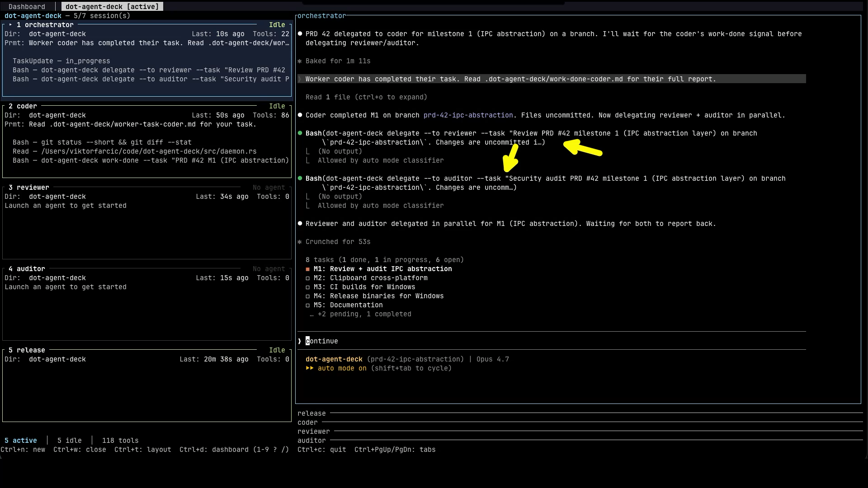Click the bullet before 'Reviewer and auditor delegated'
Image resolution: width=868 pixels, height=488 pixels.
pyautogui.click(x=300, y=224)
